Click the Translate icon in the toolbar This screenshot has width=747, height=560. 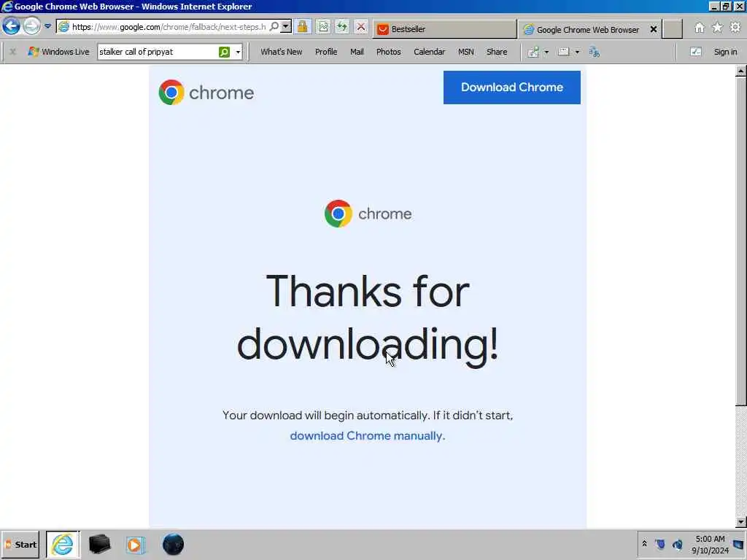pos(594,52)
